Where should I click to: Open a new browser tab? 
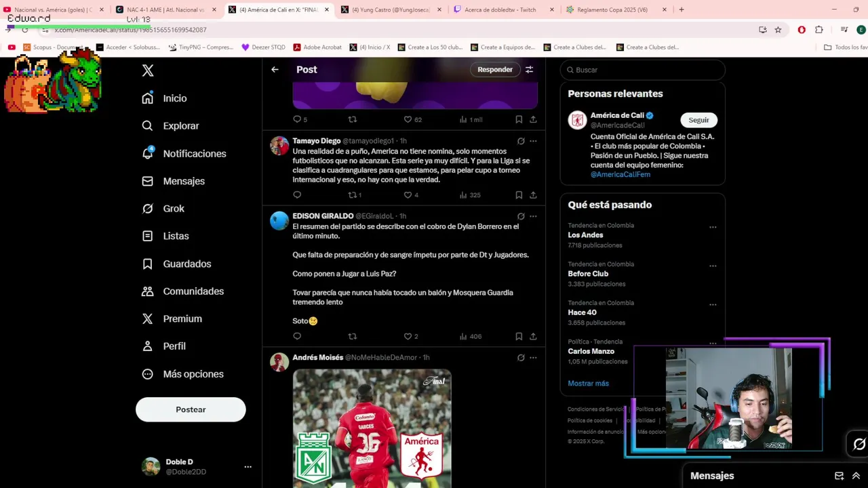click(682, 9)
